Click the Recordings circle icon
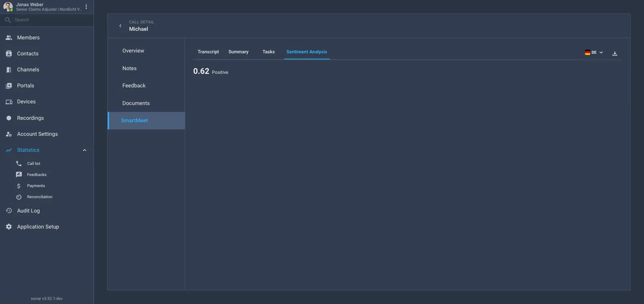Image resolution: width=644 pixels, height=304 pixels. [x=9, y=118]
